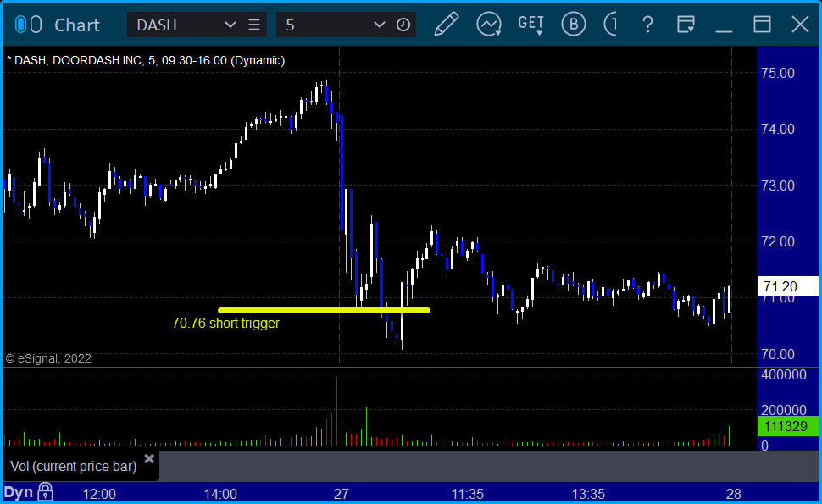
Task: Select the 70.76 short trigger text annotation
Action: tap(225, 324)
